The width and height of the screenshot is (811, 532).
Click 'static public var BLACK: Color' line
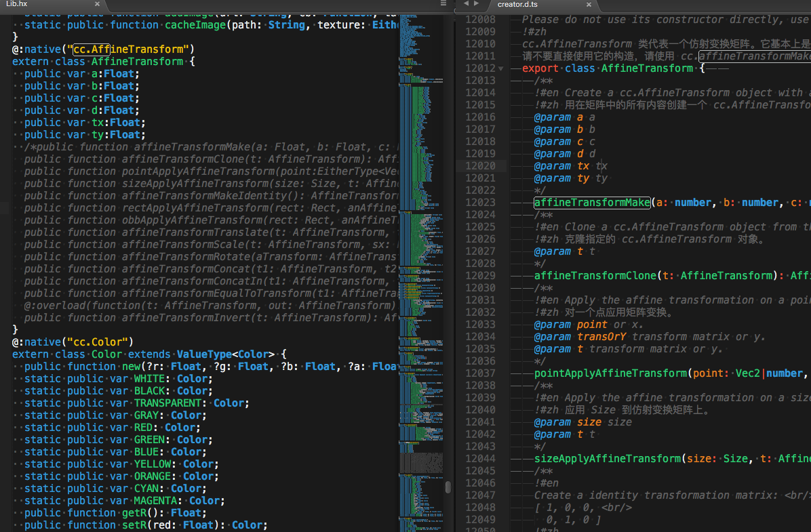(x=119, y=391)
